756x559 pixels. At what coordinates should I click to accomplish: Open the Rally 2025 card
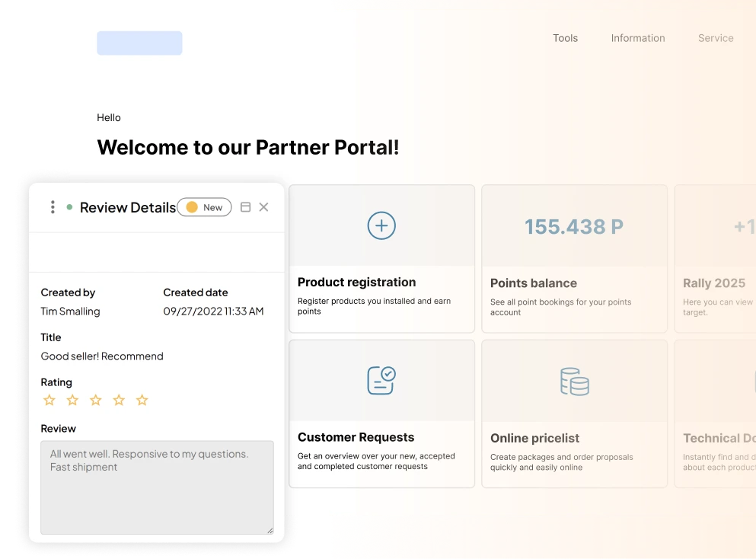715,258
